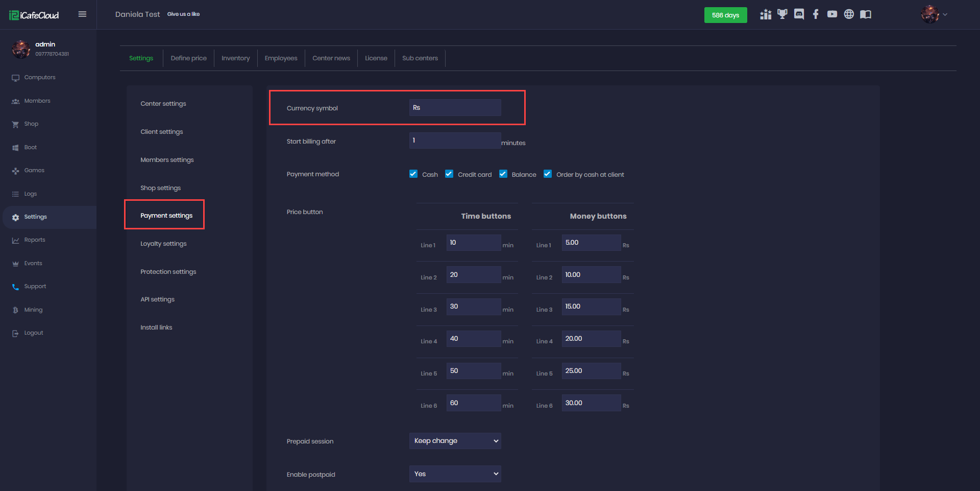The image size is (980, 491).
Task: Open Loyalty settings section
Action: coord(163,244)
